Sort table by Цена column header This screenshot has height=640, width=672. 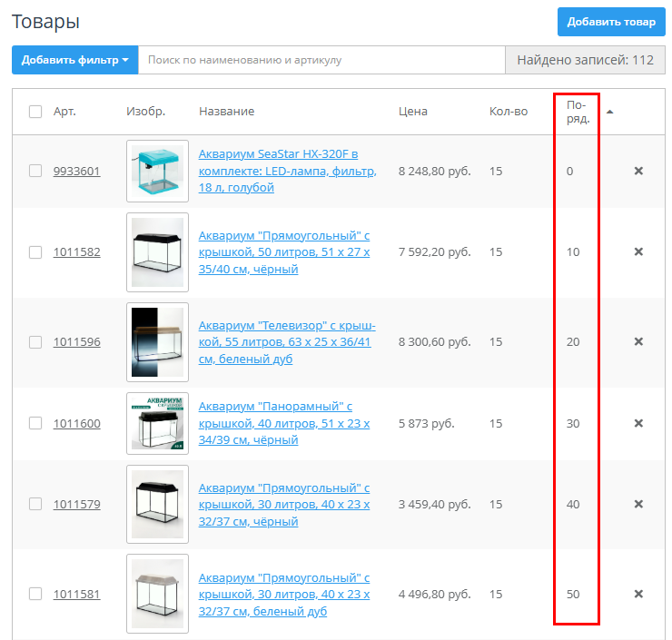pyautogui.click(x=412, y=112)
